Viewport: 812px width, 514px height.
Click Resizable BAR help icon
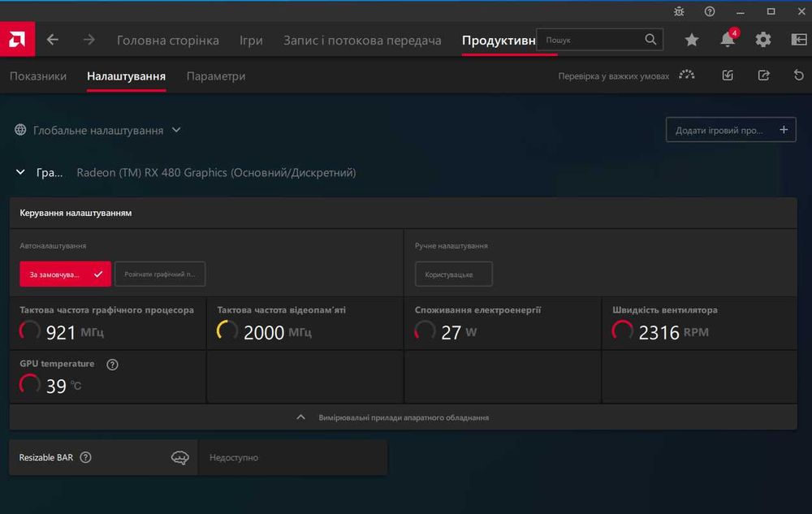pos(85,457)
